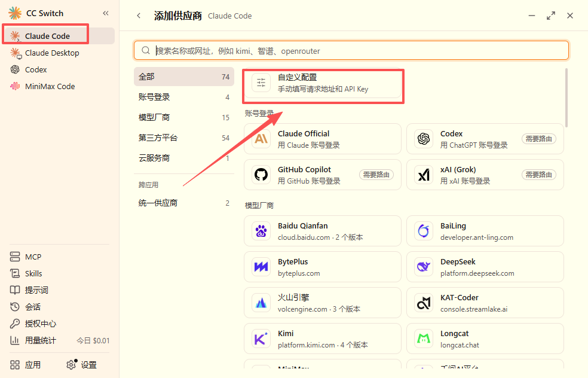Choose 自定义配置 custom configuration card

click(323, 83)
